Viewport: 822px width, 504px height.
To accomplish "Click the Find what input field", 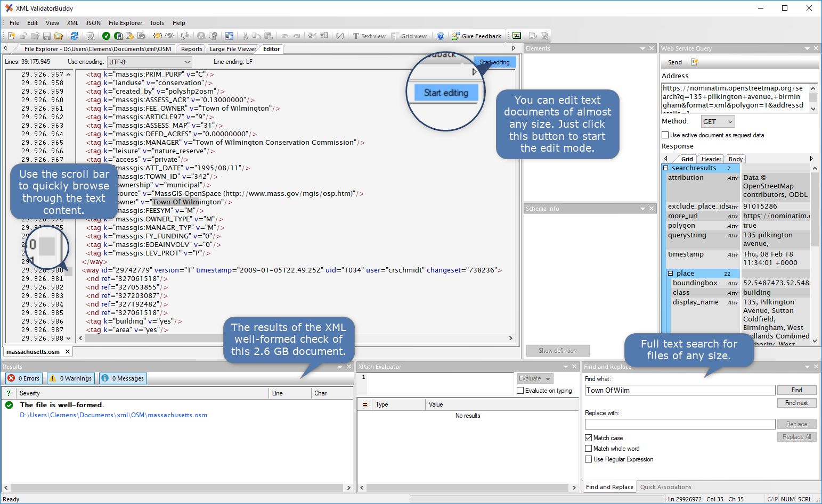I will (x=680, y=390).
